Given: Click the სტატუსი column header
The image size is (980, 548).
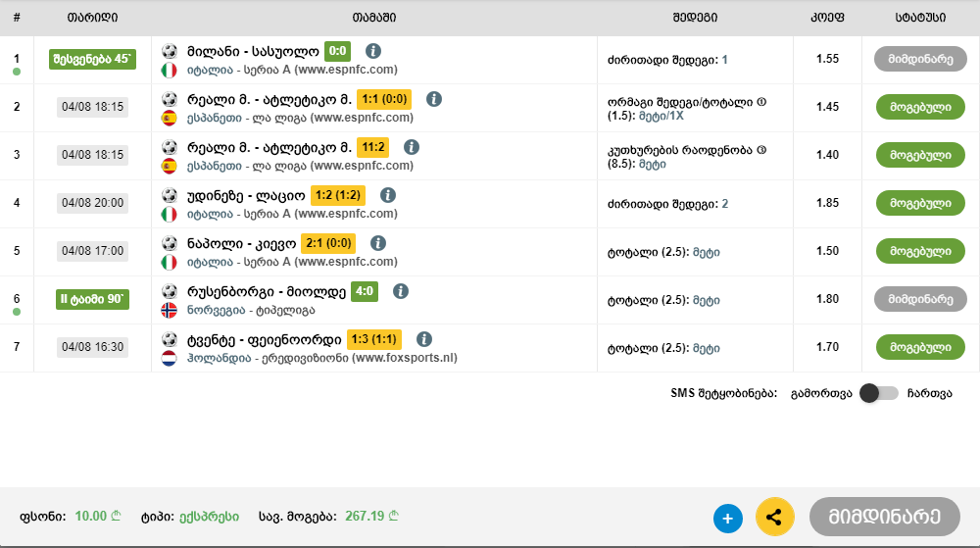Looking at the screenshot, I should point(920,18).
